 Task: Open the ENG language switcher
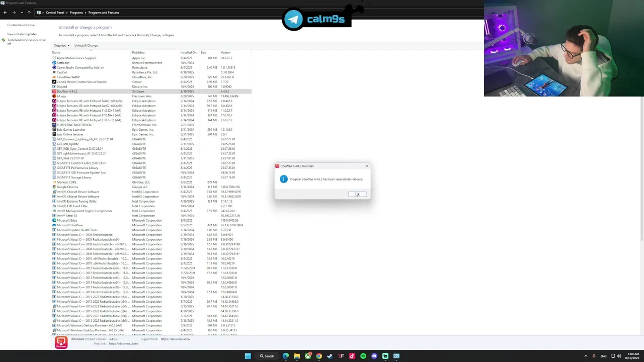click(603, 356)
